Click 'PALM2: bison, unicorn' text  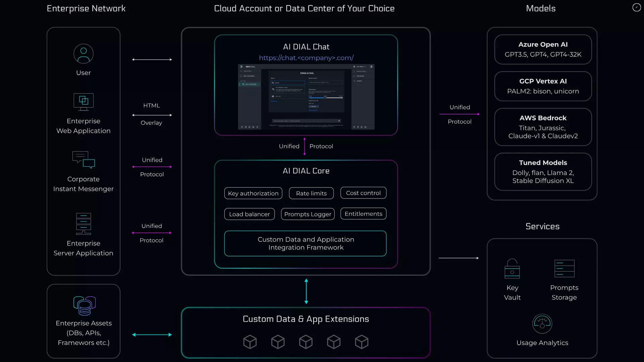(543, 91)
